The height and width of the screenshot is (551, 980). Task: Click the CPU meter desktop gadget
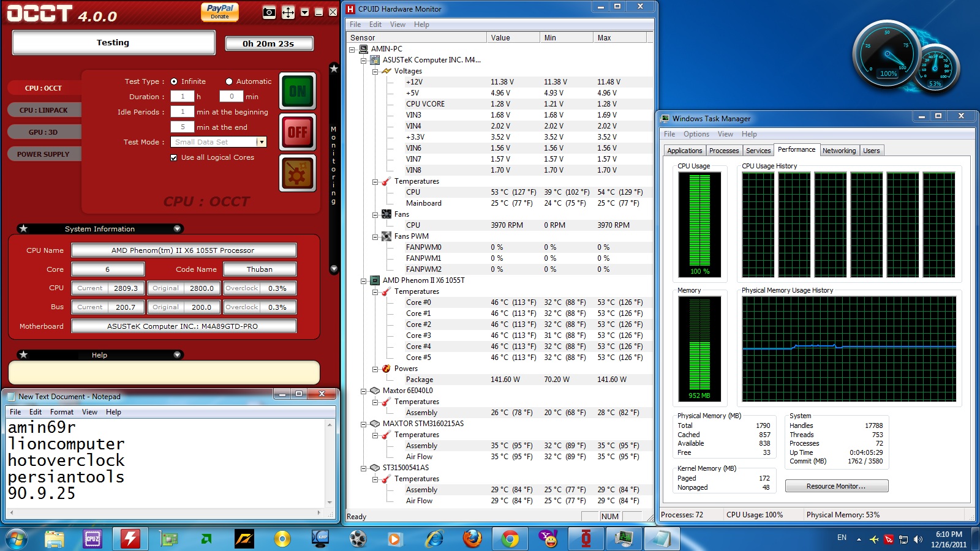[x=887, y=54]
